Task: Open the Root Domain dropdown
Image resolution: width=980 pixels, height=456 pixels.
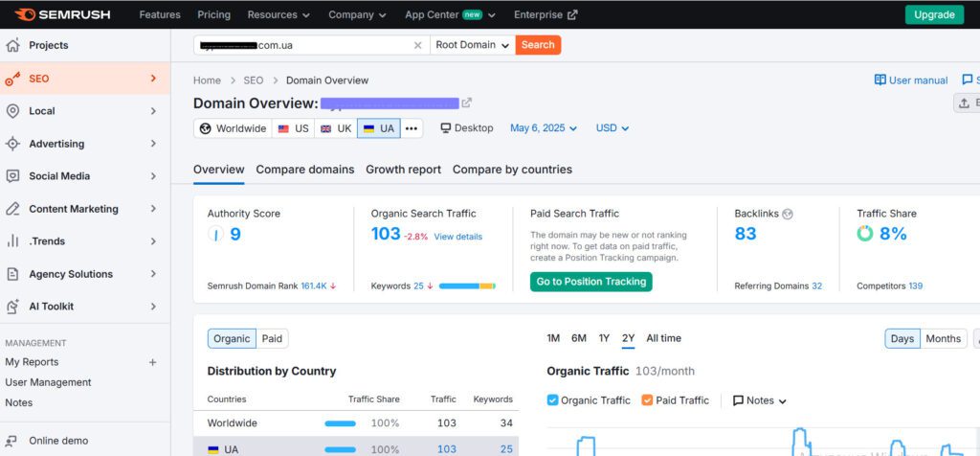Action: point(473,45)
